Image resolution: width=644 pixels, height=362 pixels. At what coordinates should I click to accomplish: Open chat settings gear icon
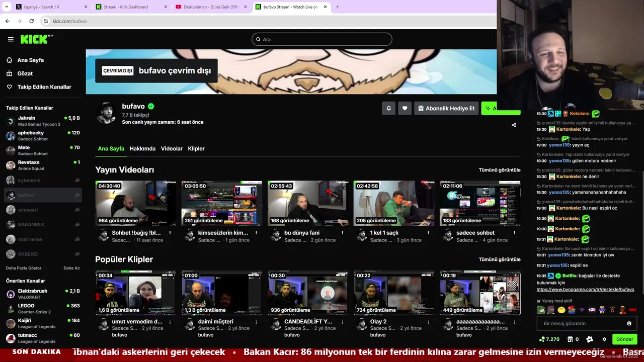point(604,339)
